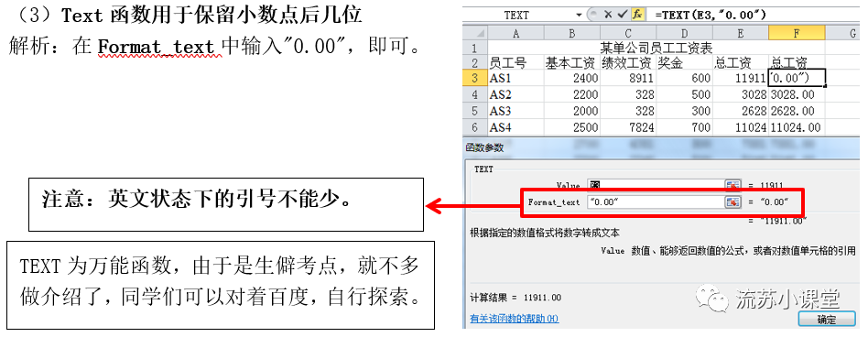This screenshot has width=868, height=337.
Task: Select row 5 header
Action: pyautogui.click(x=475, y=111)
